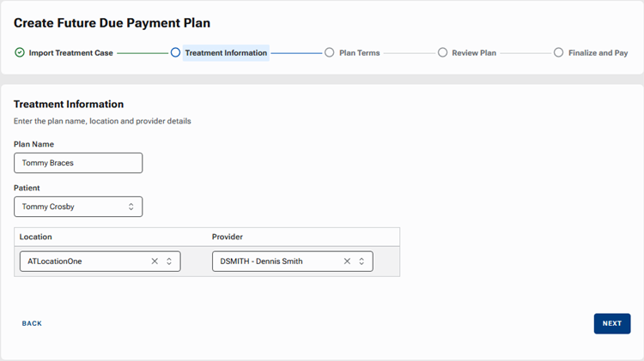Click the Tommy Crosby patient field
Image resolution: width=644 pixels, height=361 pixels.
[x=69, y=207]
